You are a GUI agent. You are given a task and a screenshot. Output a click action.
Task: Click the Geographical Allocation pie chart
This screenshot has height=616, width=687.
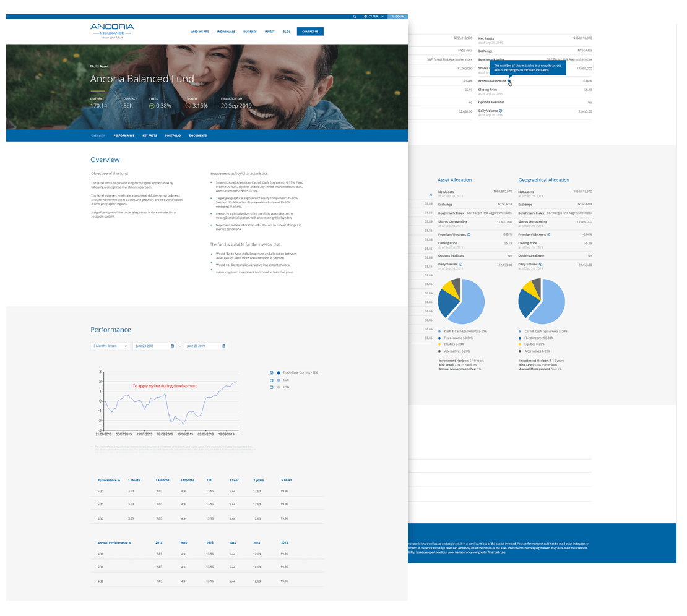542,301
